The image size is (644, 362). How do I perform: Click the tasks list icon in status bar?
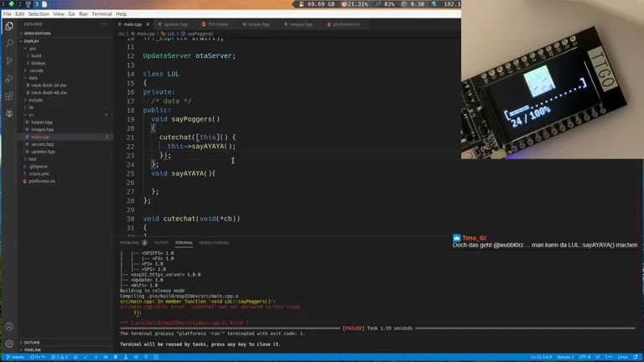coord(136,357)
